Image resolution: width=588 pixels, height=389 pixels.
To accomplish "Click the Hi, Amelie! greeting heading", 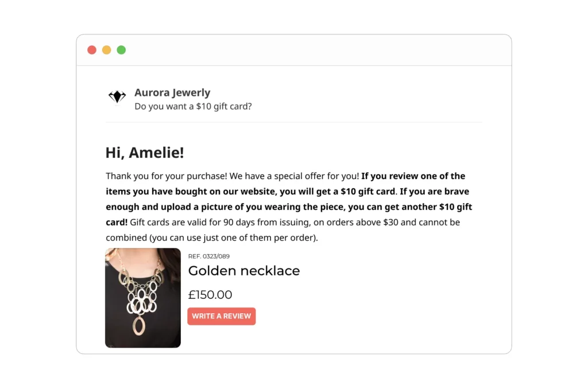I will [144, 153].
